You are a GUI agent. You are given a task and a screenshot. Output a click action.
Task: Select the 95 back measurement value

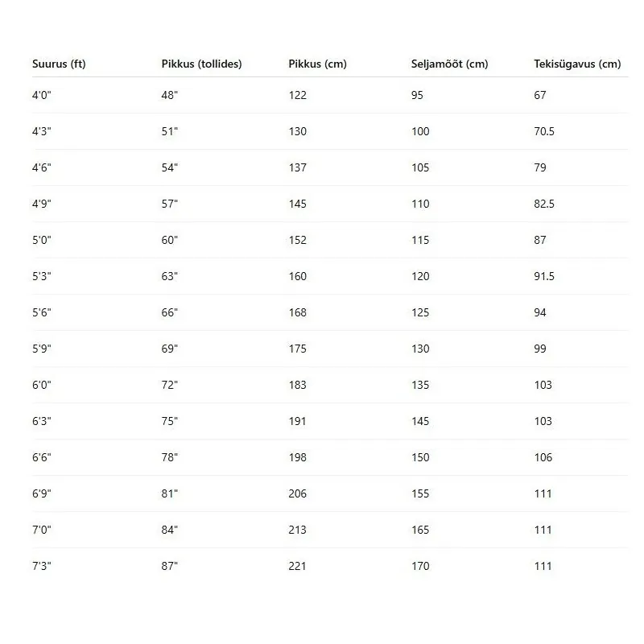417,95
